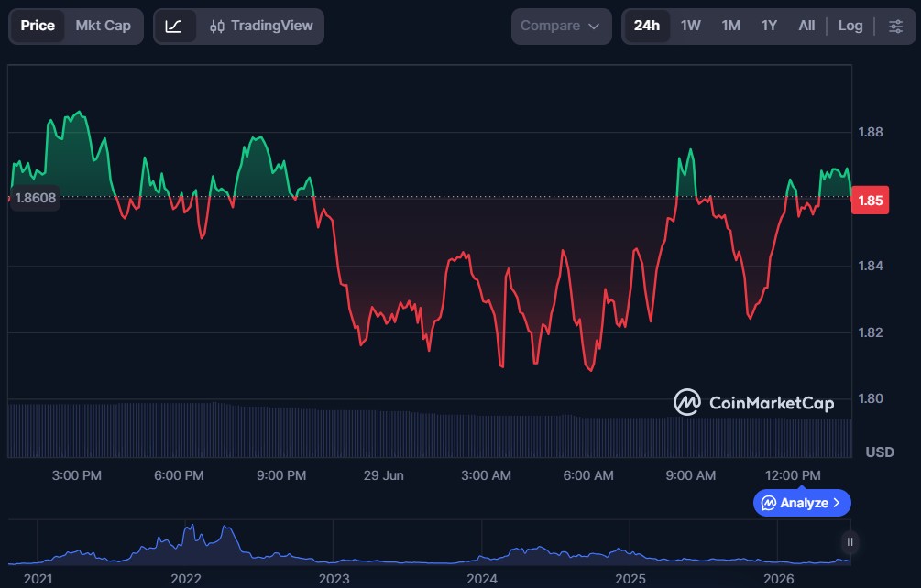Click the 12:00 PM time axis label
Viewport: 921px width, 588px height.
point(793,476)
